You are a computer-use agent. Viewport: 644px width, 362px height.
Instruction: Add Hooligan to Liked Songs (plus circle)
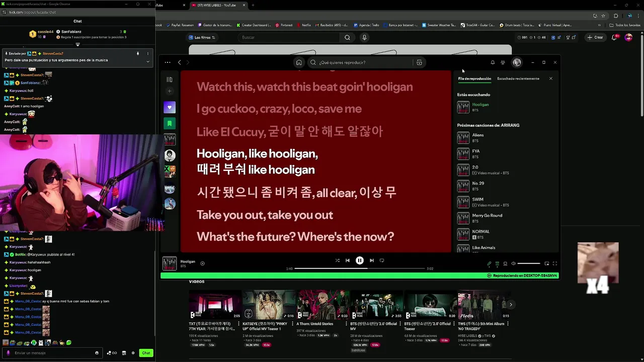tap(202, 263)
